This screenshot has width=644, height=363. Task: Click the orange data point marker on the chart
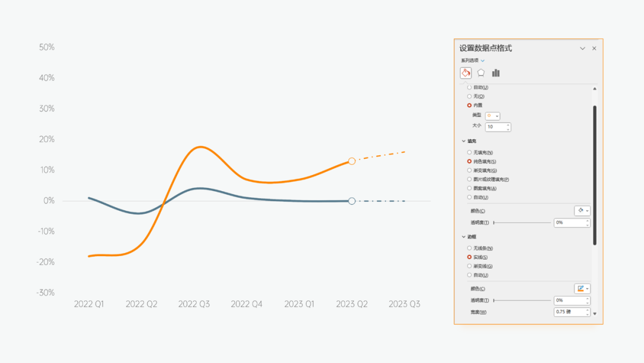(x=352, y=161)
